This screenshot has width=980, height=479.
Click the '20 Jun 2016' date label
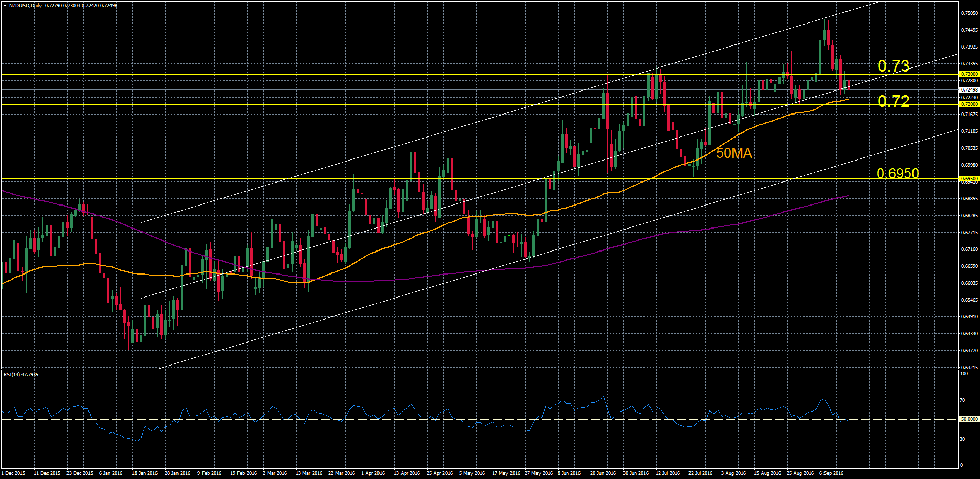(x=603, y=473)
